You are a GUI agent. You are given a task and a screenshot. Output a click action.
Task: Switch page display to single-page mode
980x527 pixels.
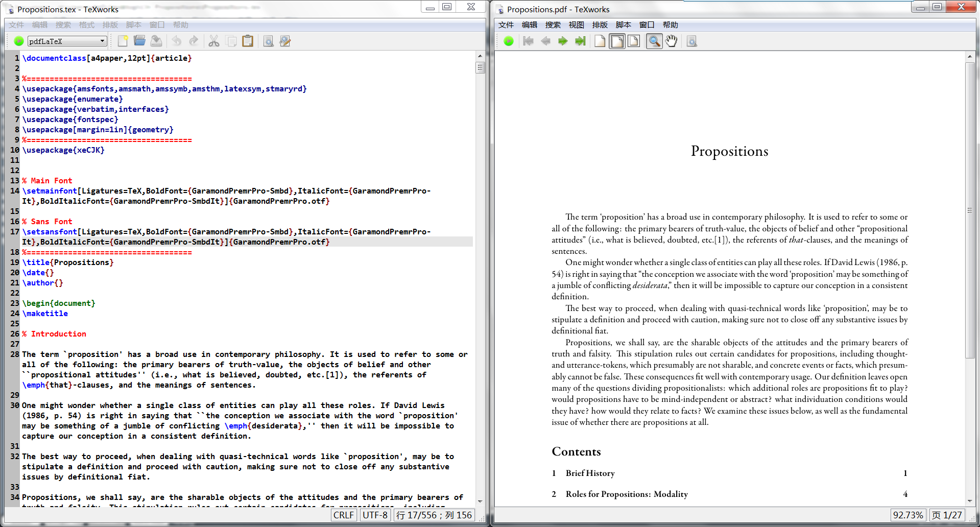point(600,41)
